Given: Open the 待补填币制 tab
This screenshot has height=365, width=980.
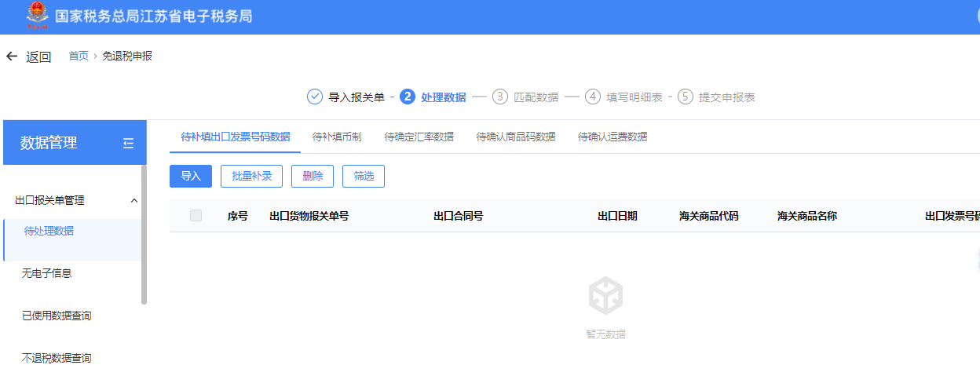Looking at the screenshot, I should click(337, 137).
